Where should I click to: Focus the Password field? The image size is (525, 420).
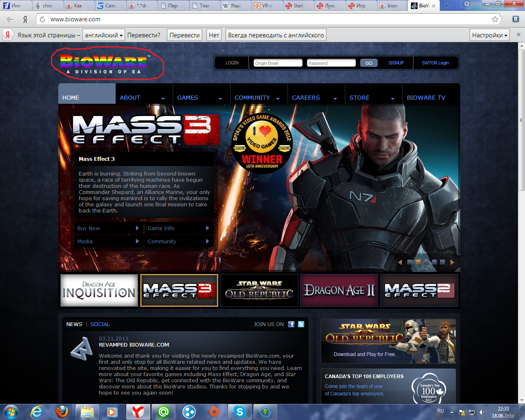coord(331,63)
